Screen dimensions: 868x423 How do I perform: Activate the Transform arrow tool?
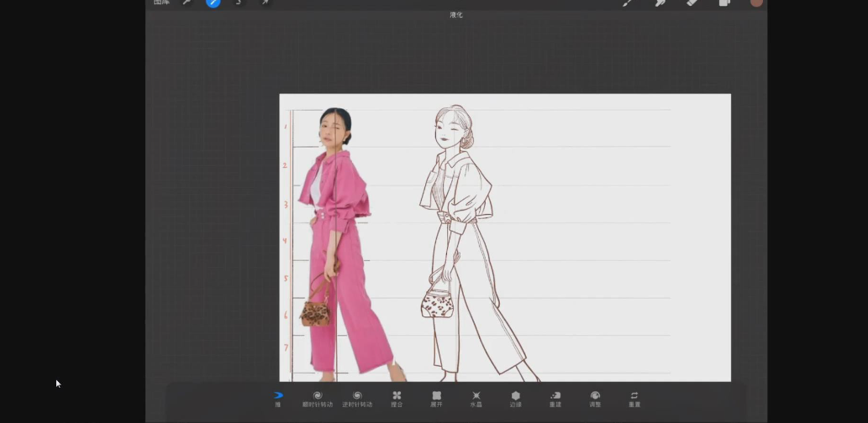266,3
